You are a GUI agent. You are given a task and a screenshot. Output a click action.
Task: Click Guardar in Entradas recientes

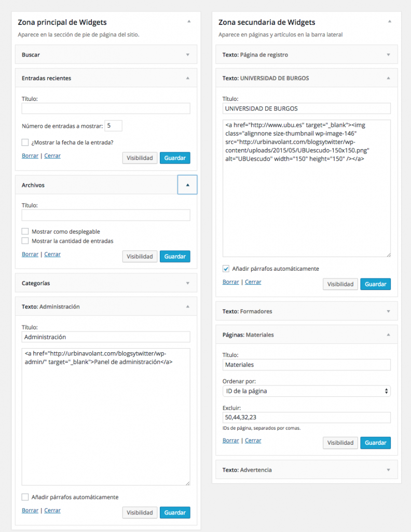click(x=175, y=157)
